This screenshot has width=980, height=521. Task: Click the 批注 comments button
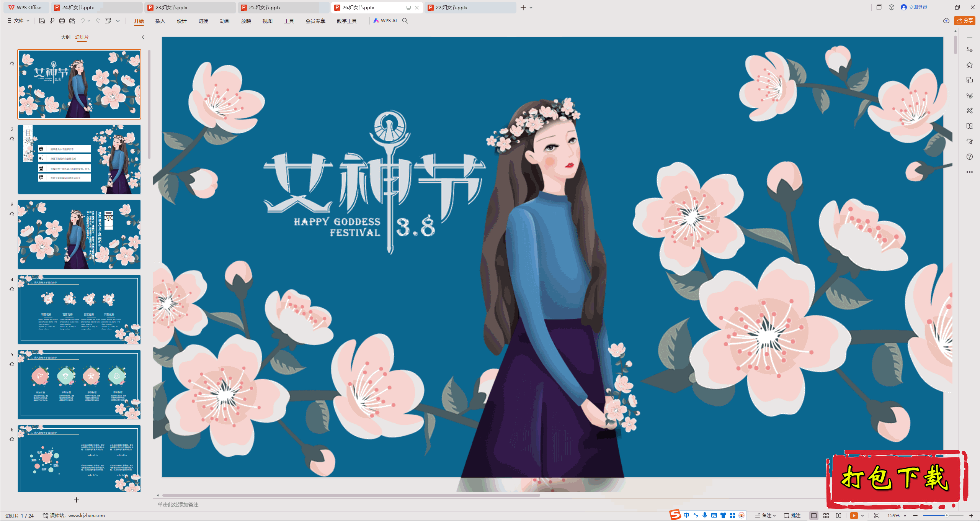pos(792,516)
